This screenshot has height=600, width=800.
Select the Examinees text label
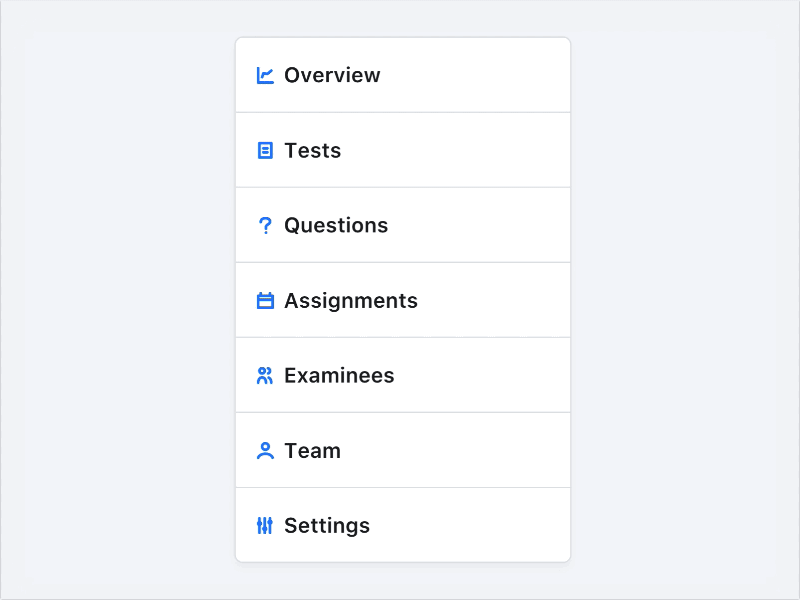pyautogui.click(x=339, y=376)
